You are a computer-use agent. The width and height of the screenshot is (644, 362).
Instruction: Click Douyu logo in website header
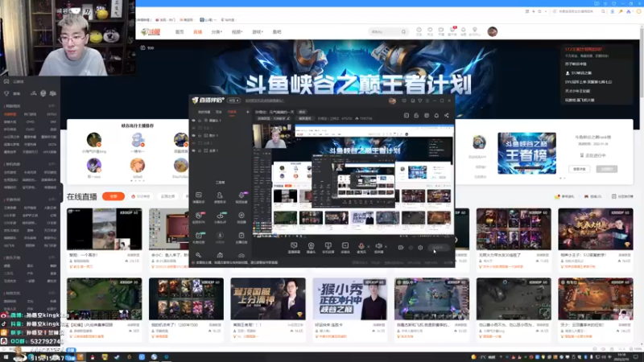[151, 31]
